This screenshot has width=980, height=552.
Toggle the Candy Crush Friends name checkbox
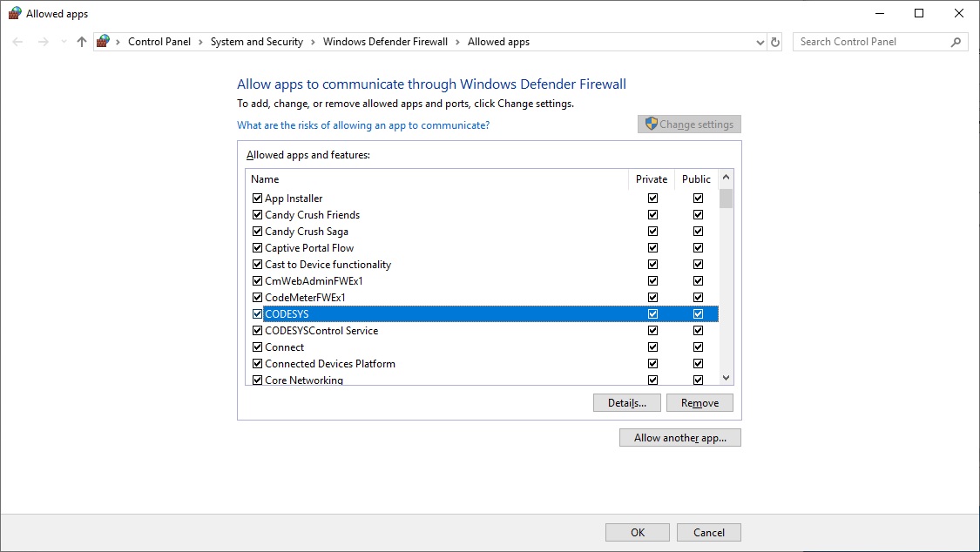257,215
